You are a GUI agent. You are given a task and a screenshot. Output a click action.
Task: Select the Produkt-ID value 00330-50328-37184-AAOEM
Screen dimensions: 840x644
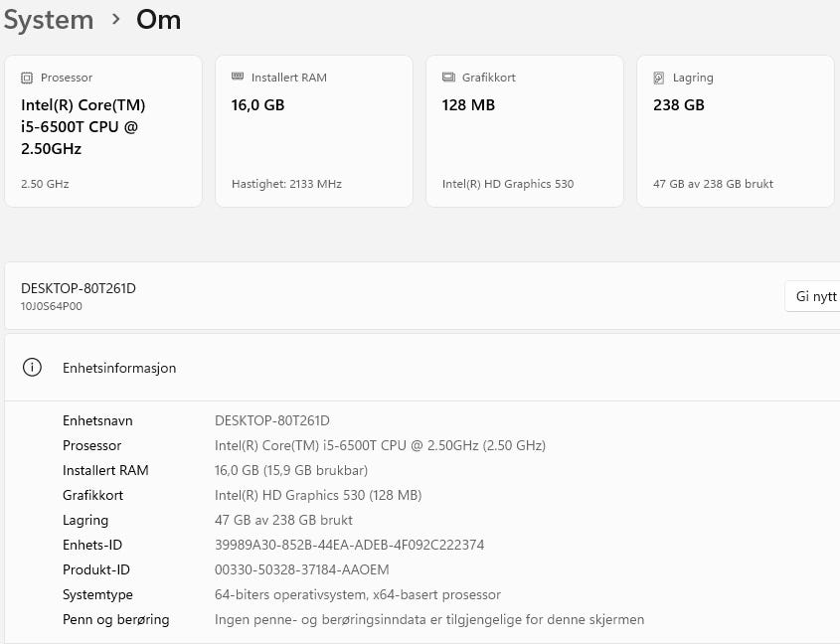pos(301,569)
